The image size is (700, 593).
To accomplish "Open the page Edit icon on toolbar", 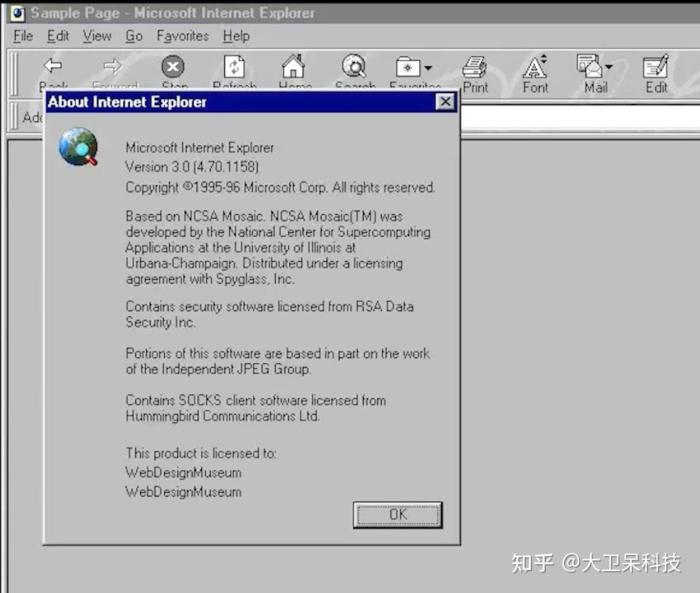I will [656, 66].
